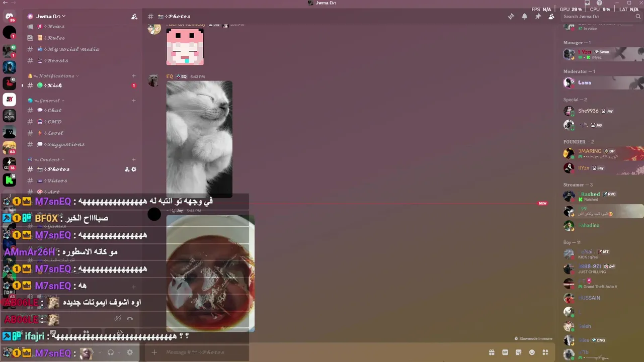Open attachment plus button in message bar
The image size is (644, 362).
click(154, 352)
